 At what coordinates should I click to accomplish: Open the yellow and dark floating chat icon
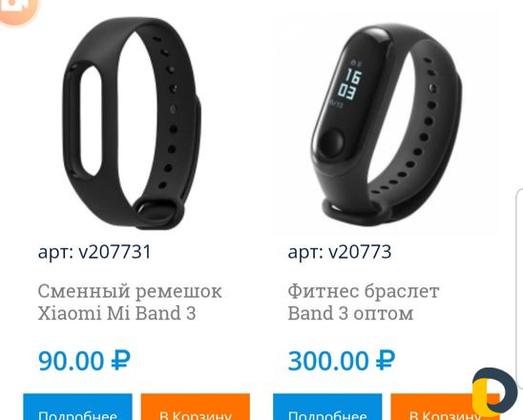tap(494, 392)
